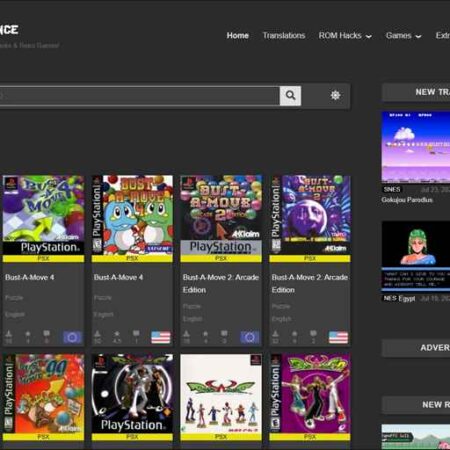This screenshot has width=450, height=450.
Task: Click English language on US-flag Bust-A-Move 4 card
Action: point(104,314)
